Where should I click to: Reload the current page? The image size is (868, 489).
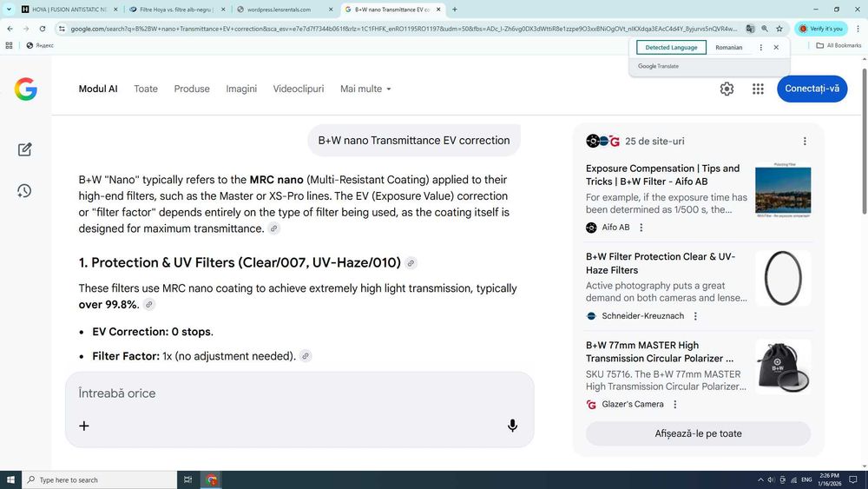point(43,29)
